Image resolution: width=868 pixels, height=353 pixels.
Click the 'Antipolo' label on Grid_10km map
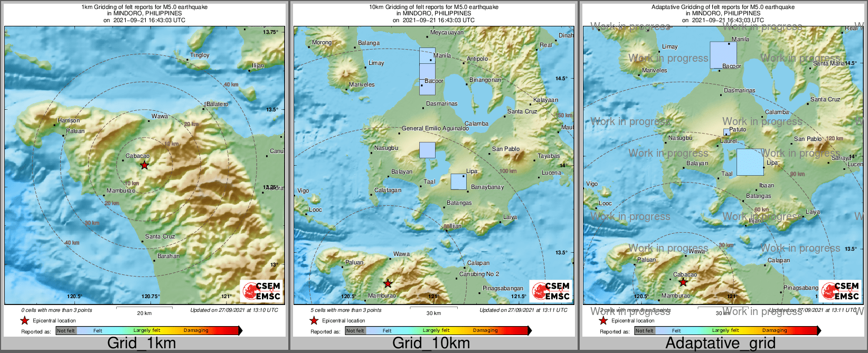(477, 59)
